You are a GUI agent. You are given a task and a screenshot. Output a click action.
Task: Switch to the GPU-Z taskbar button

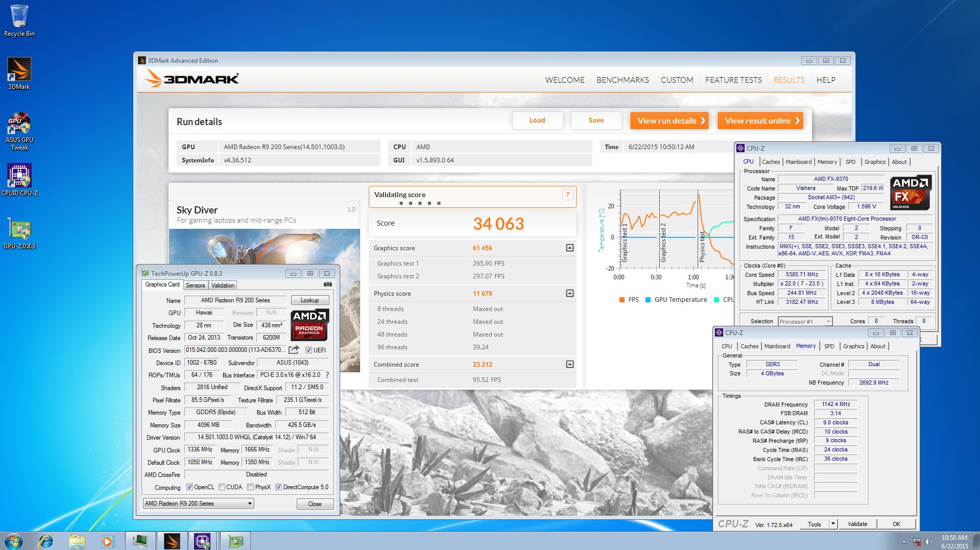235,541
